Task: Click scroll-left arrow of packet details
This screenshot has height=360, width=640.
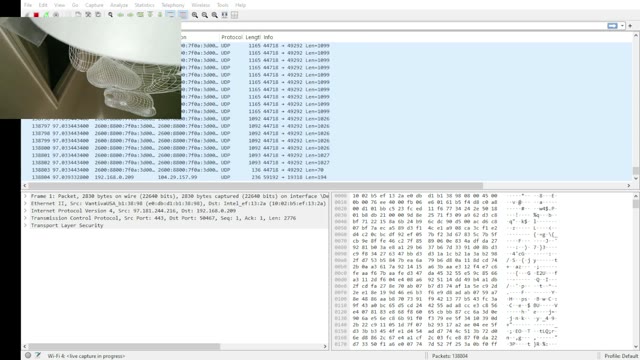Action: tap(25, 346)
